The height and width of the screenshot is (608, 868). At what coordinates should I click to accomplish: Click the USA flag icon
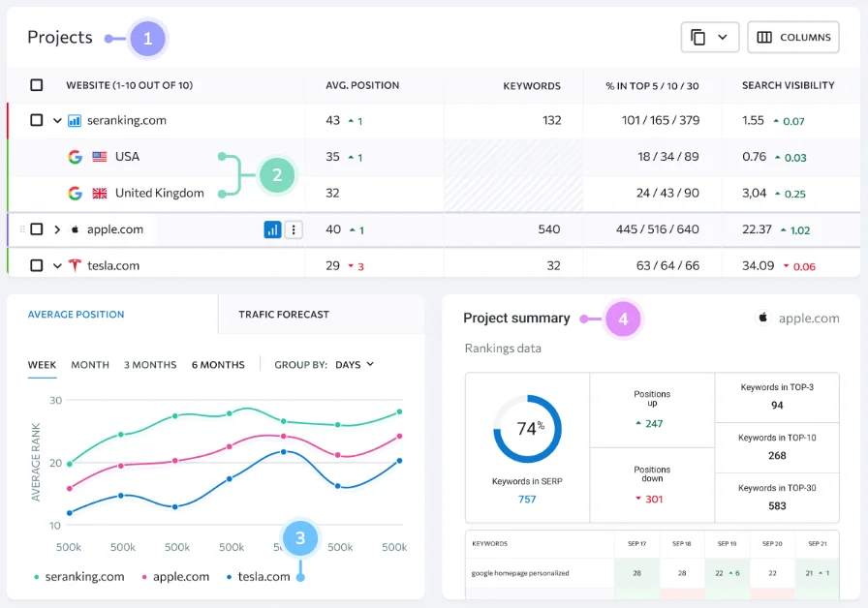(100, 156)
